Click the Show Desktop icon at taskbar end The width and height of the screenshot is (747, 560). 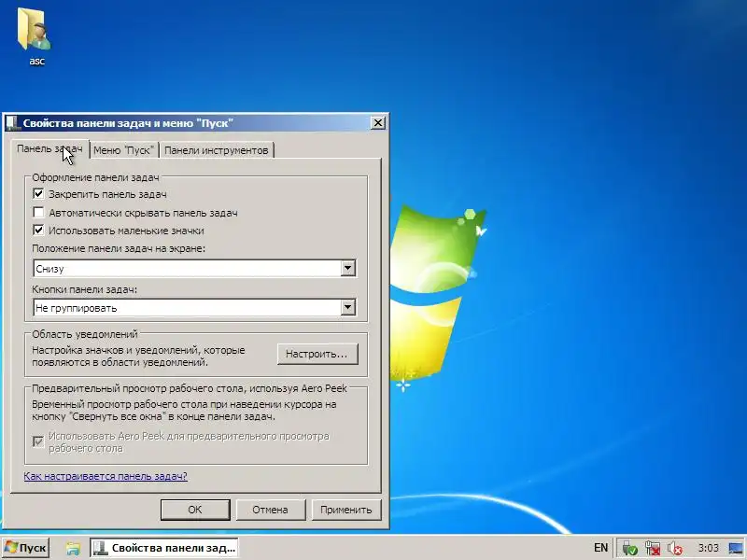click(737, 548)
